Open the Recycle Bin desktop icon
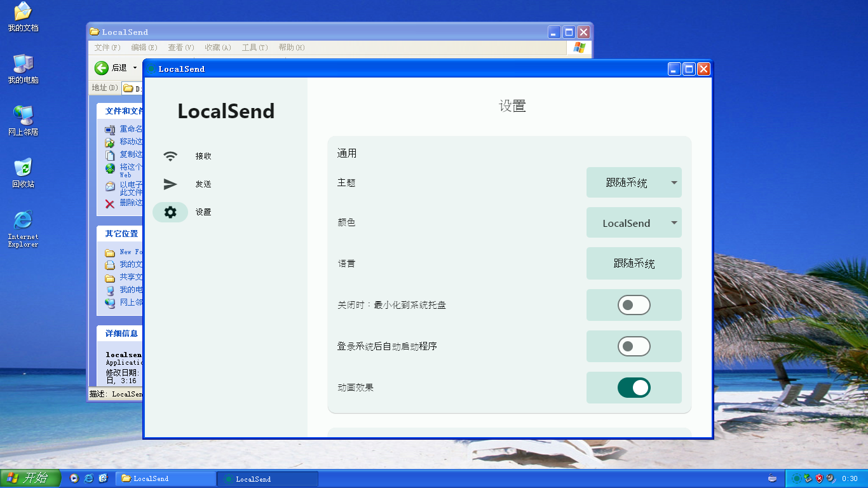Image resolution: width=868 pixels, height=488 pixels. pos(23,168)
